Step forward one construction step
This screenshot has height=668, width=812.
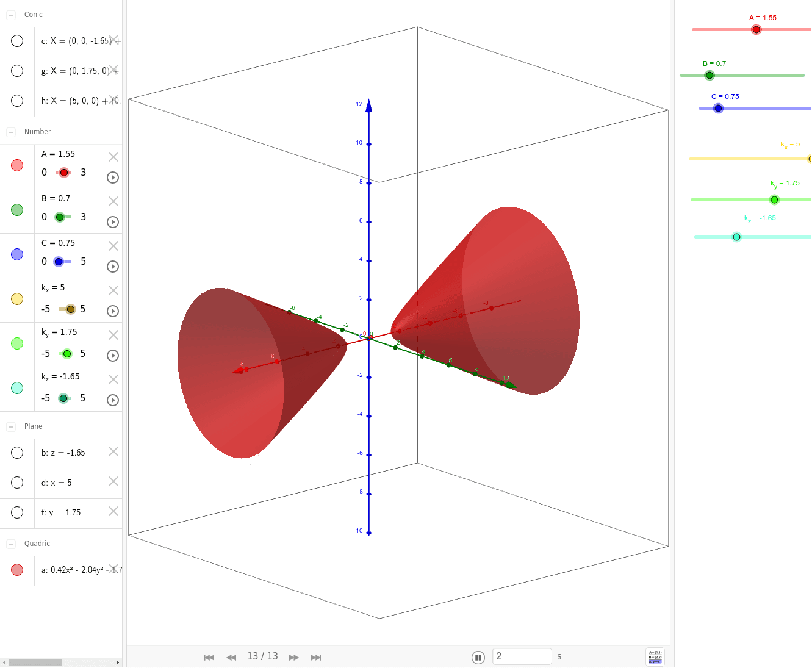point(293,657)
